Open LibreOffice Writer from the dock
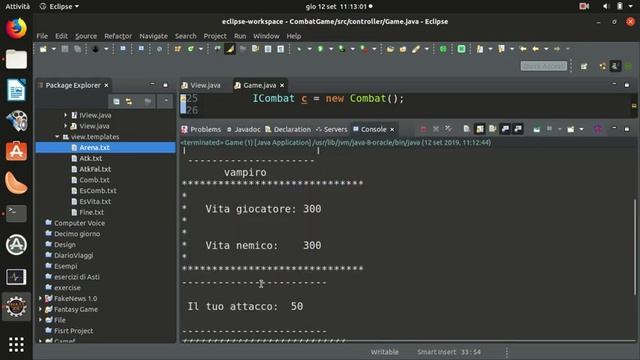Screen dimensions: 640x360 coord(16,90)
